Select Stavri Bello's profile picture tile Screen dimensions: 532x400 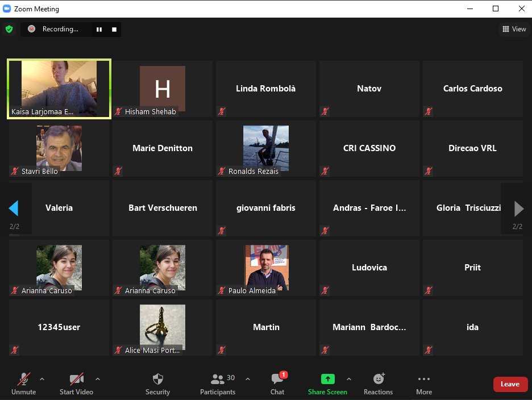pyautogui.click(x=59, y=148)
